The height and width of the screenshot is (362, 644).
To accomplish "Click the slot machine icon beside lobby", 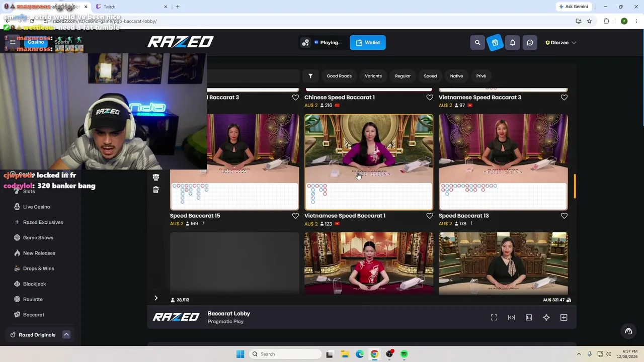I will (x=156, y=190).
